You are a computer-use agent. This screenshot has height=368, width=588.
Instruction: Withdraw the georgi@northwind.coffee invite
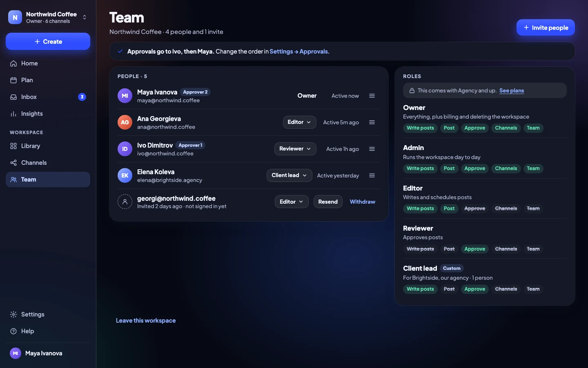pos(363,202)
